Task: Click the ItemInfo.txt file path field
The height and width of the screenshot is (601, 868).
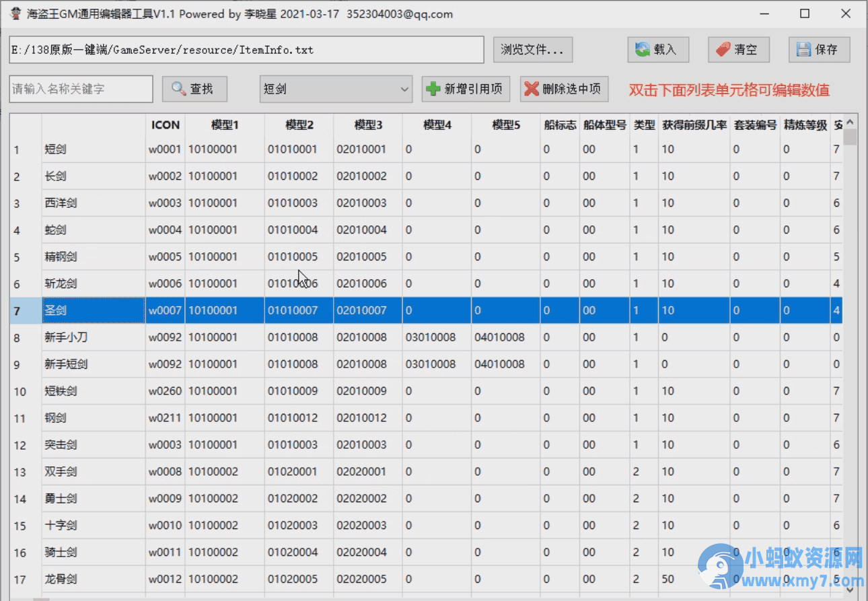Action: (246, 49)
